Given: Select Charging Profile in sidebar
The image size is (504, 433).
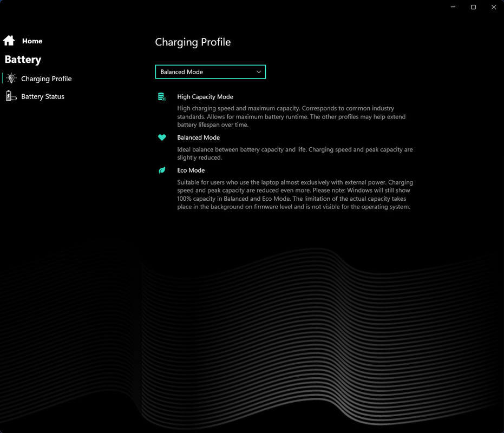Looking at the screenshot, I should pos(47,79).
